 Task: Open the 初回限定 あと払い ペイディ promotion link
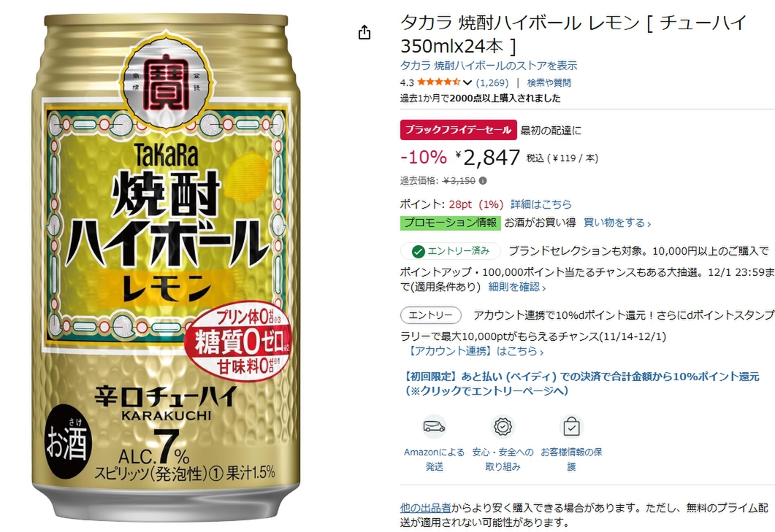pos(580,384)
